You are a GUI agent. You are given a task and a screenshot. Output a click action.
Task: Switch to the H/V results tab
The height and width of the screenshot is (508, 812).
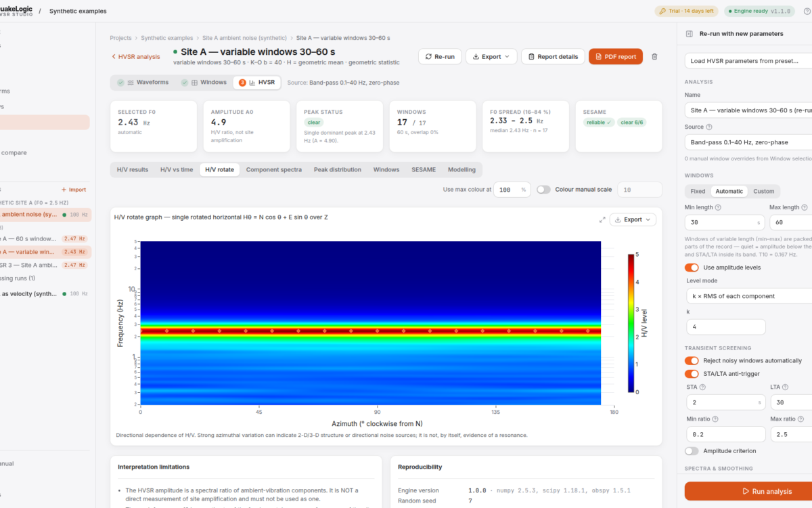(x=133, y=169)
